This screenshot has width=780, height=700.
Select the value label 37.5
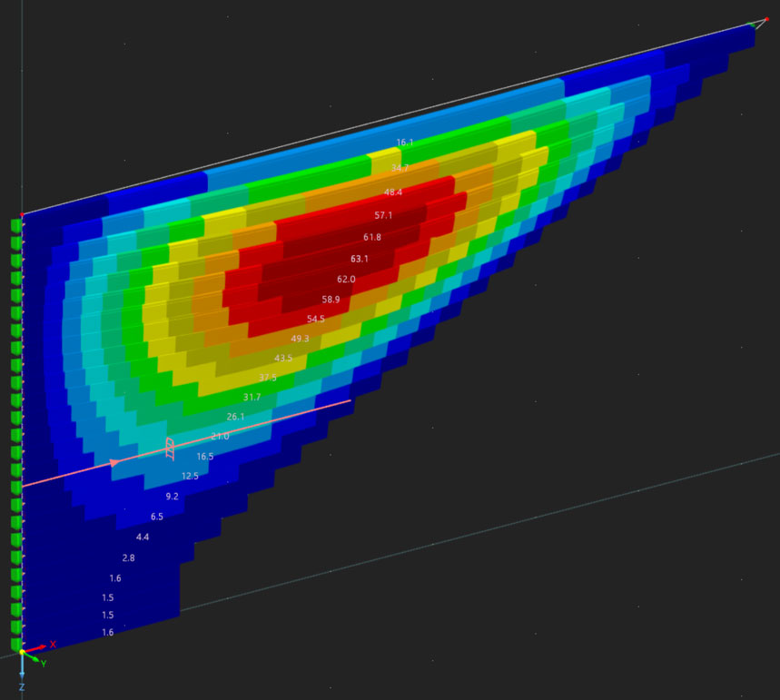268,378
